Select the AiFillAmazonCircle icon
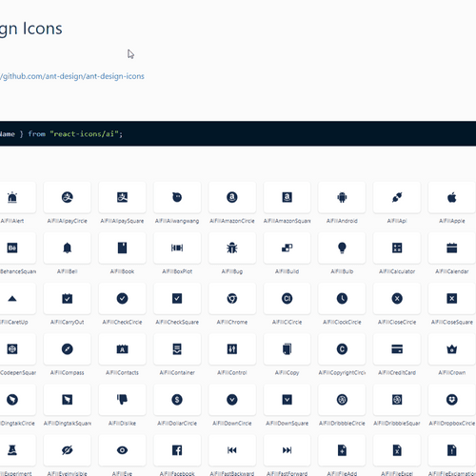This screenshot has height=476, width=476. pos(232,197)
